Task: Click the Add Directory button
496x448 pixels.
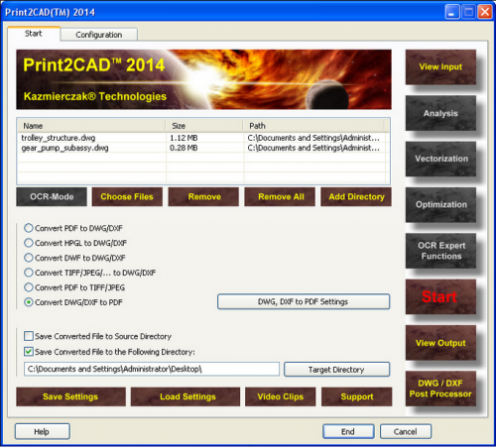Action: click(x=356, y=197)
